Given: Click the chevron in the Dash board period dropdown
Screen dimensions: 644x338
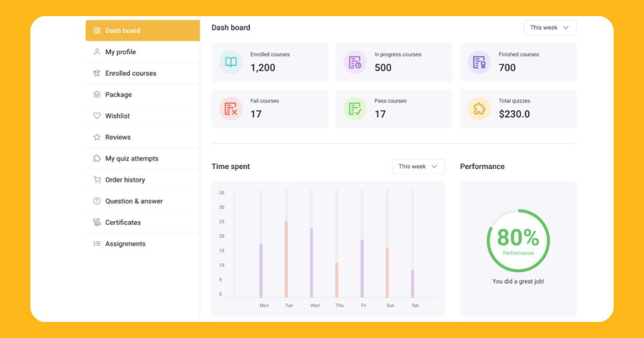Looking at the screenshot, I should [566, 27].
